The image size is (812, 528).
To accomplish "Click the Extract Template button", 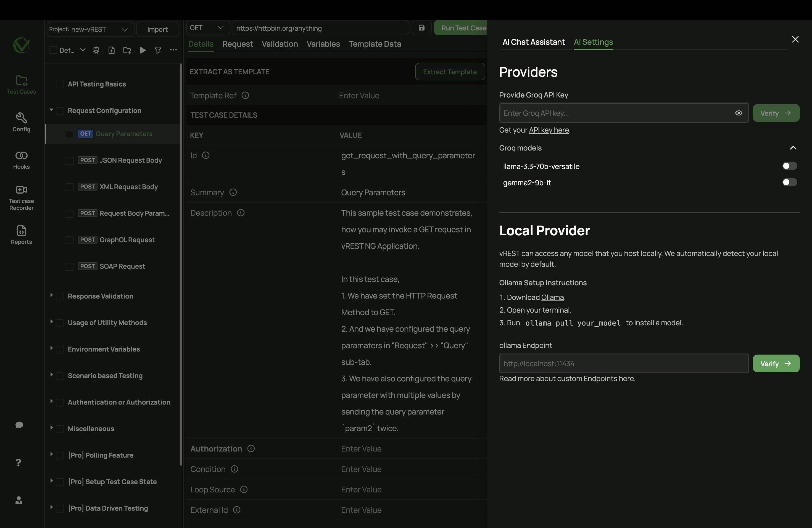I will click(x=450, y=72).
